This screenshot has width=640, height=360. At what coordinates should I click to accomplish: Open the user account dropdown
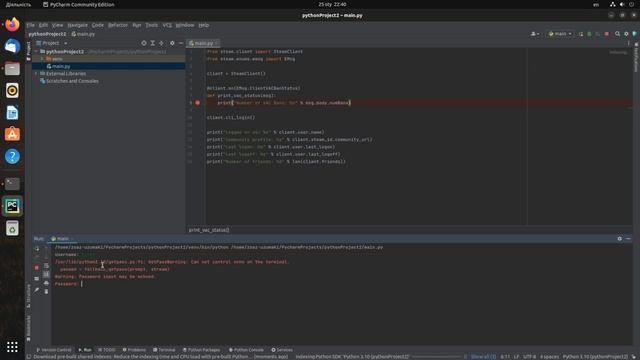[535, 34]
